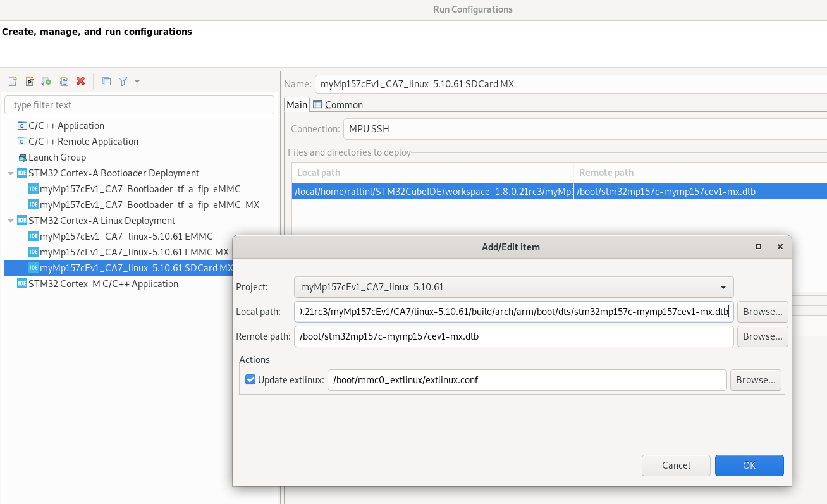This screenshot has width=827, height=504.
Task: Collapse STM32 Cortex-A Linux Deployment node
Action: (11, 221)
